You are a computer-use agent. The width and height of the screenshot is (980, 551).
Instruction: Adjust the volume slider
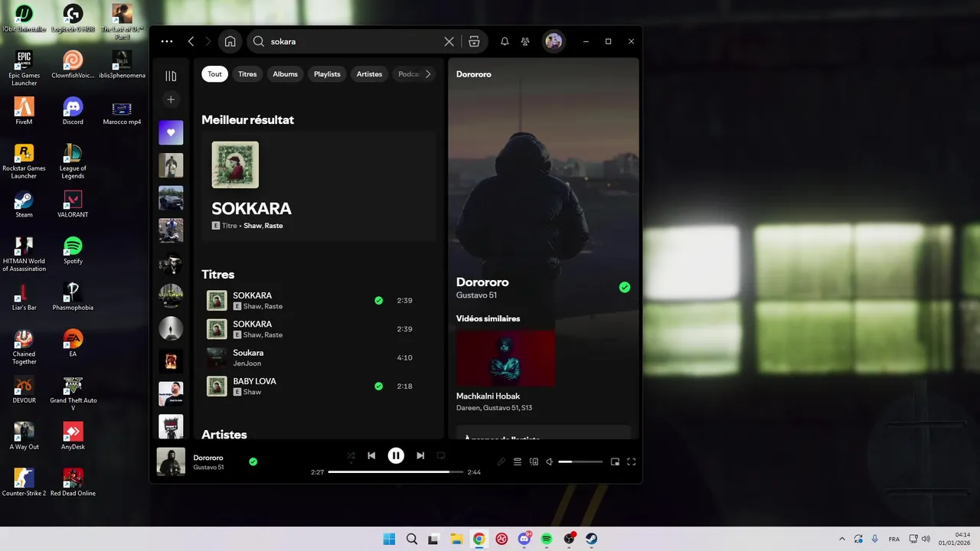[x=580, y=461]
